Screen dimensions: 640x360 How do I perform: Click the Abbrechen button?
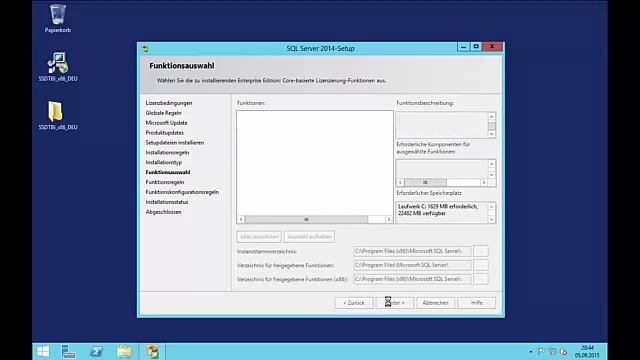(x=436, y=303)
